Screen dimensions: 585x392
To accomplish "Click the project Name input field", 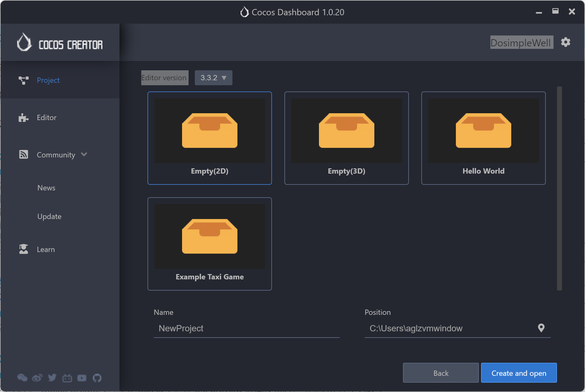I will 247,329.
